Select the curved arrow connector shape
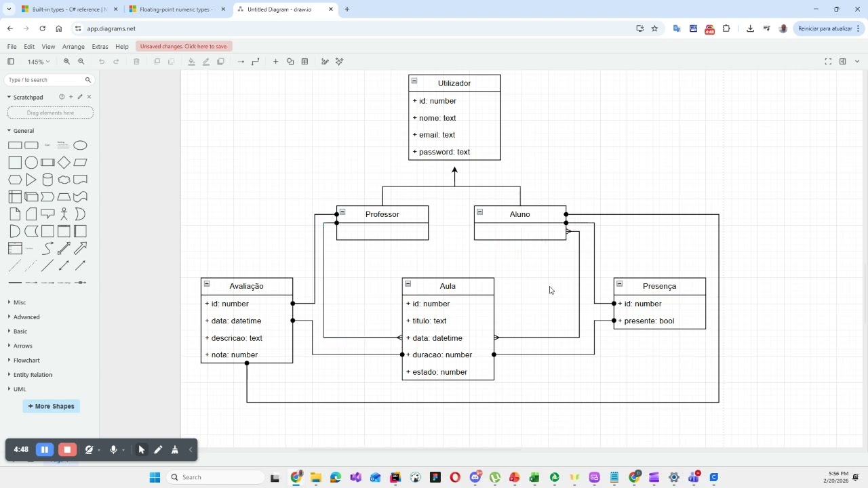The height and width of the screenshot is (488, 868). (x=47, y=249)
